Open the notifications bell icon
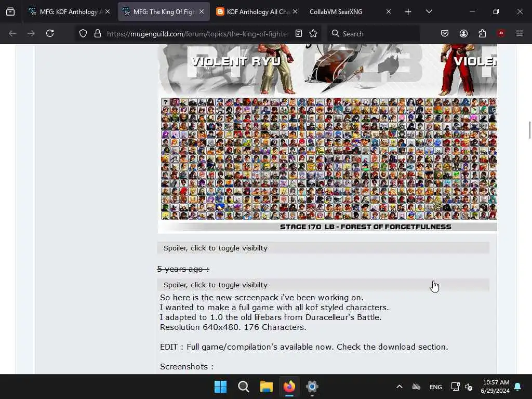 tap(518, 387)
